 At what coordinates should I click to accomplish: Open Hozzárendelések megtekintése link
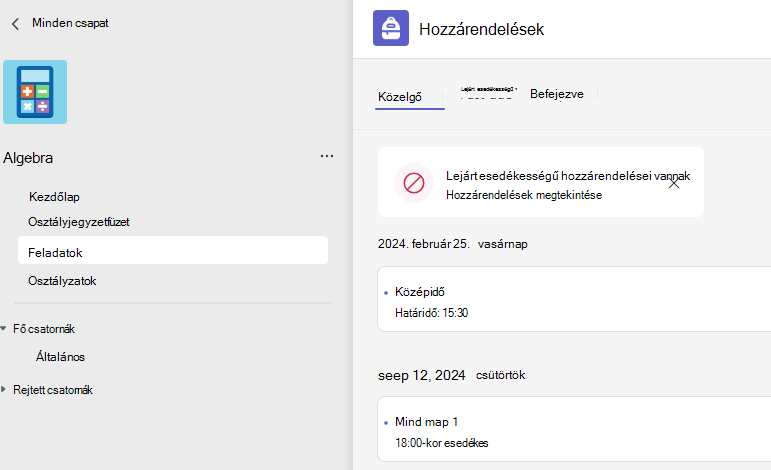pyautogui.click(x=524, y=195)
